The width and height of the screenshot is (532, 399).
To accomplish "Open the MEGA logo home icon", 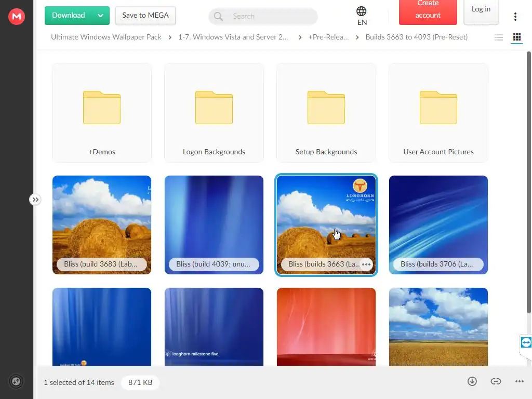I will point(16,16).
